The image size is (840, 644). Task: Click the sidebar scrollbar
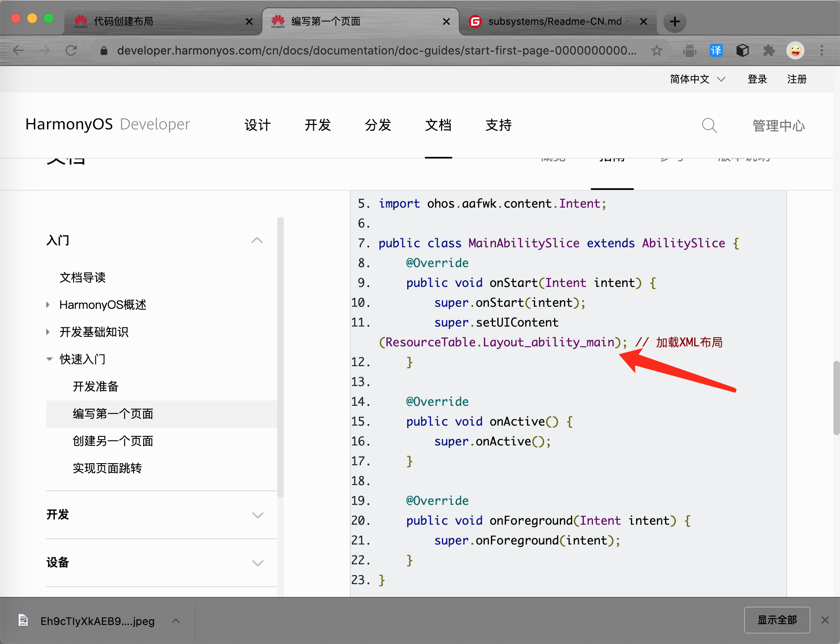(281, 357)
